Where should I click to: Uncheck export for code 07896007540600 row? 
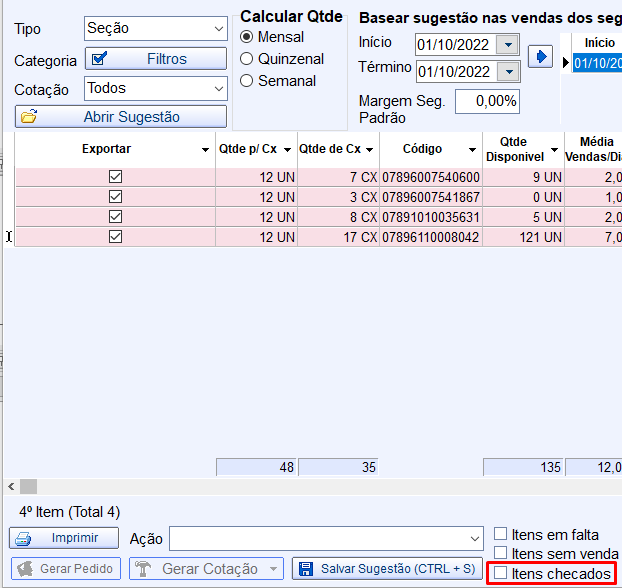(x=115, y=177)
